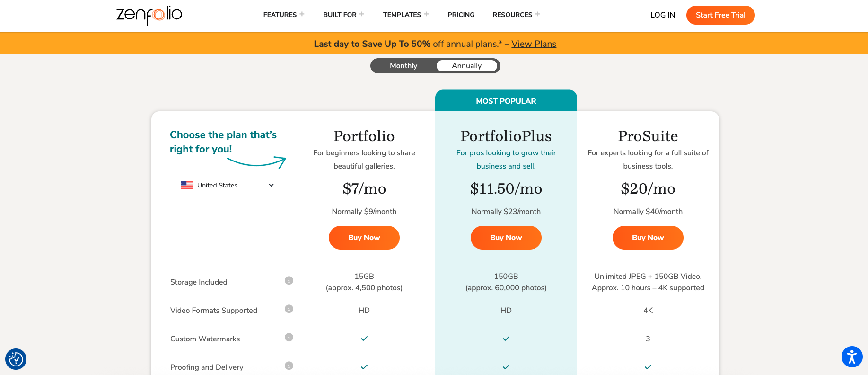Expand the Features menu
The height and width of the screenshot is (375, 868).
tap(283, 15)
